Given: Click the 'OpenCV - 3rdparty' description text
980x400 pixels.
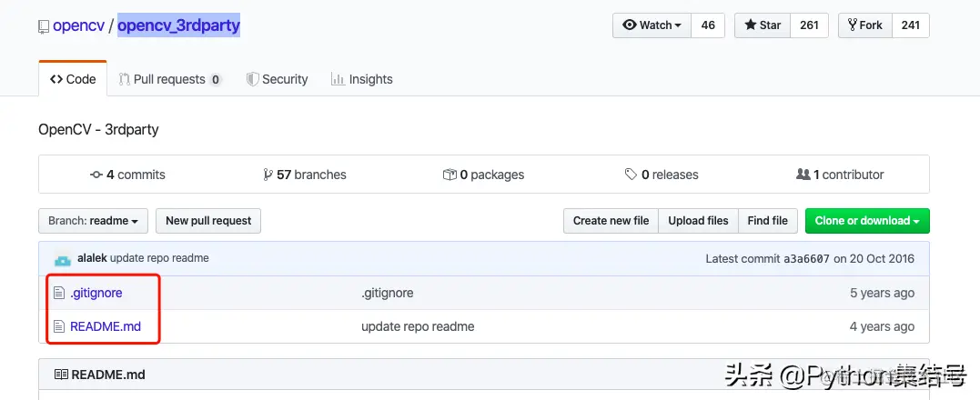Looking at the screenshot, I should click(x=99, y=130).
